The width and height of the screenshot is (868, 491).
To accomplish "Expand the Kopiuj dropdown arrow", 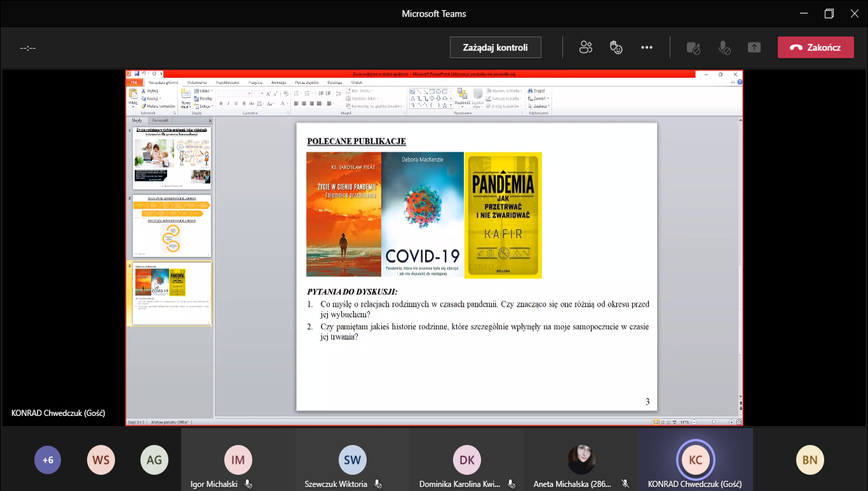I will pos(161,99).
